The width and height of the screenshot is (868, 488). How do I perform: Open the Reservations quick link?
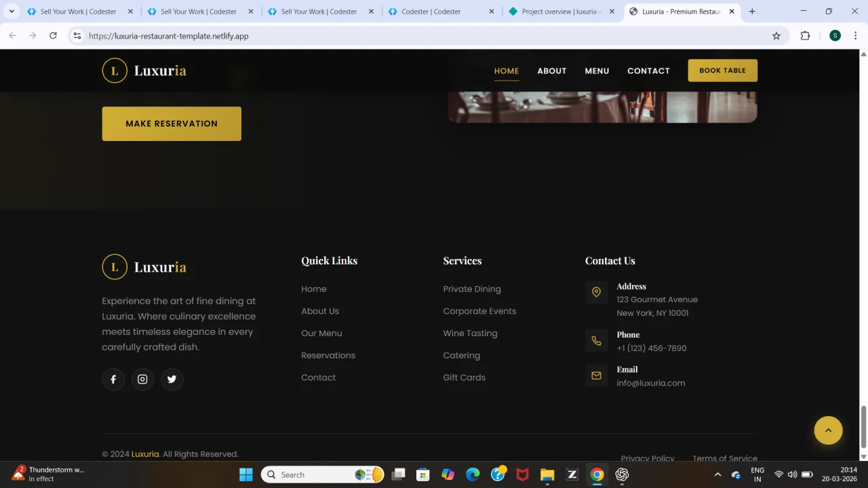[328, 355]
